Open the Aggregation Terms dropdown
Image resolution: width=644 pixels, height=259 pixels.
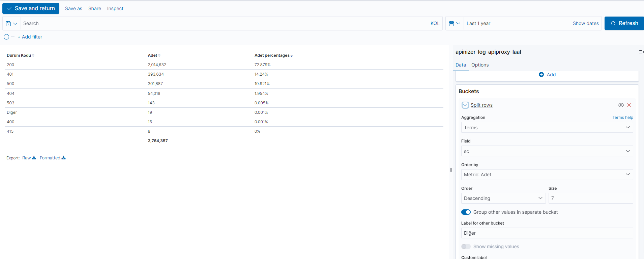tap(547, 128)
